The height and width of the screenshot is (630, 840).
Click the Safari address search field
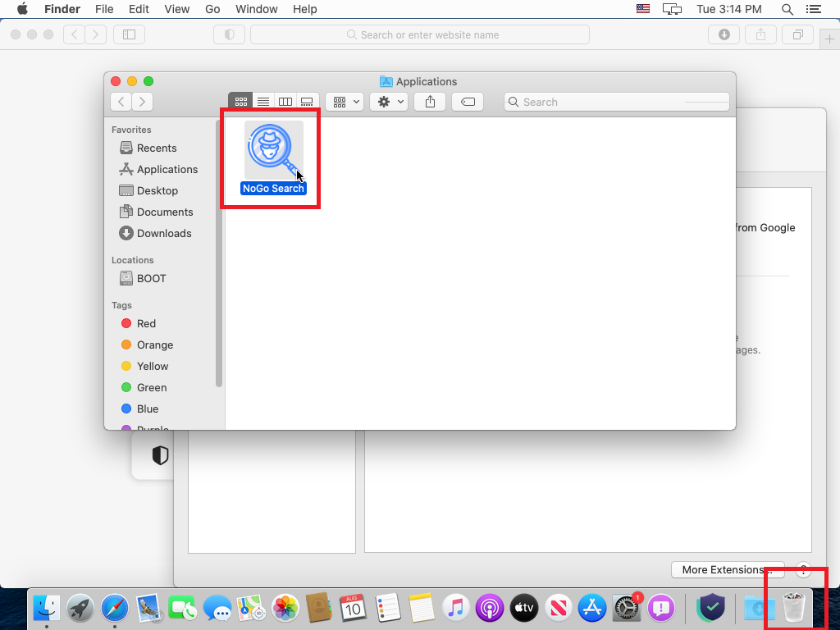point(420,34)
